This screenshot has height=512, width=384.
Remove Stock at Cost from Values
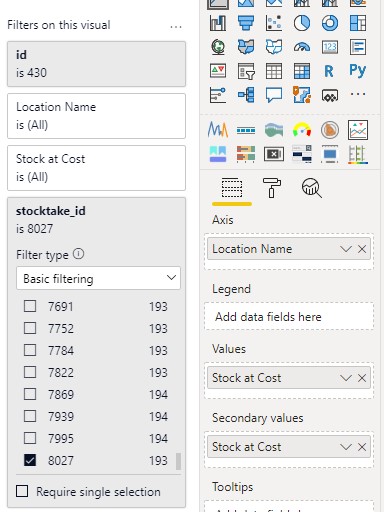[x=362, y=378]
